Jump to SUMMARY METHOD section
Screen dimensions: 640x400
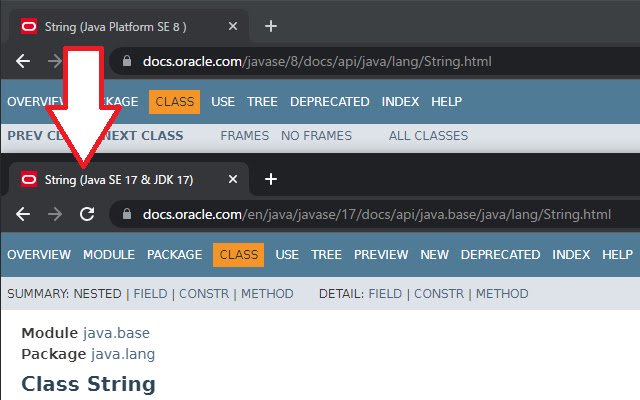click(x=267, y=294)
